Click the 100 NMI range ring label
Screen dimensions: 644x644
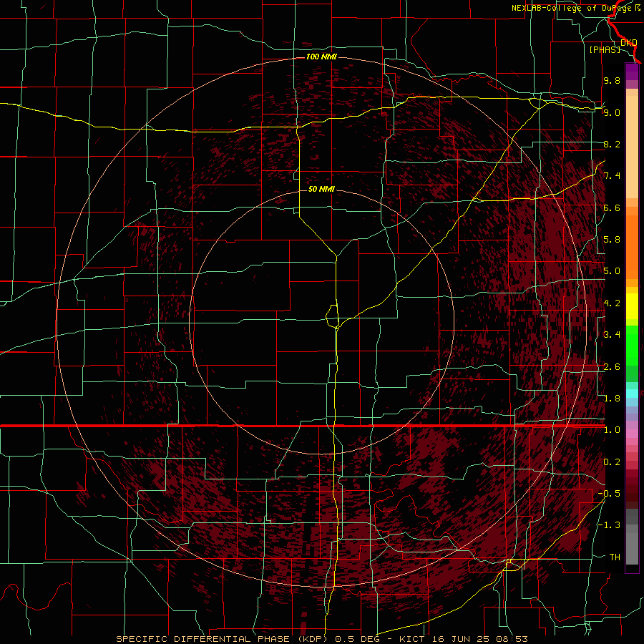[x=321, y=57]
